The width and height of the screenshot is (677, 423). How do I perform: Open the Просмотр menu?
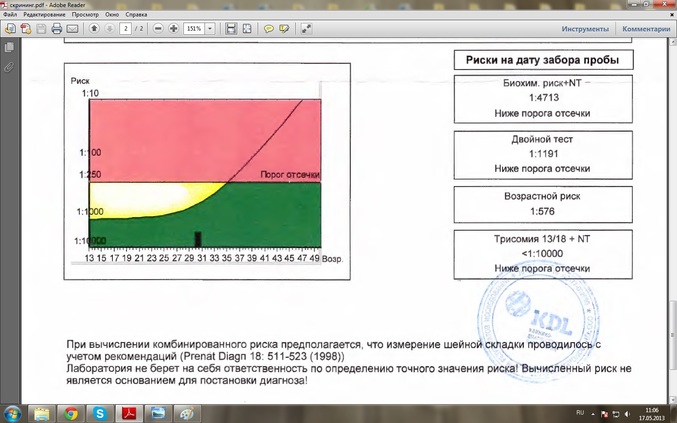click(x=85, y=15)
